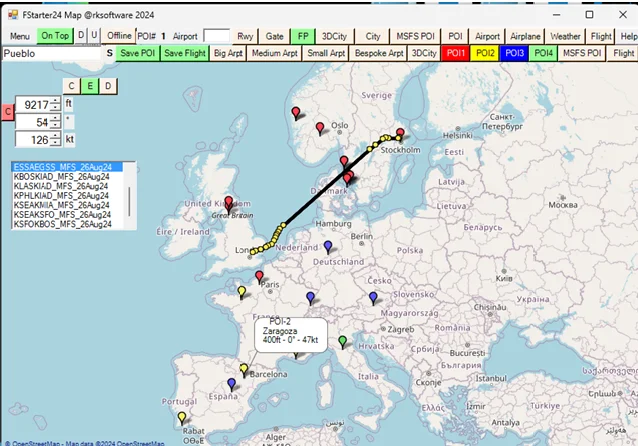Open the 3DCity tab in top row
Image resolution: width=638 pixels, height=446 pixels.
[x=334, y=36]
